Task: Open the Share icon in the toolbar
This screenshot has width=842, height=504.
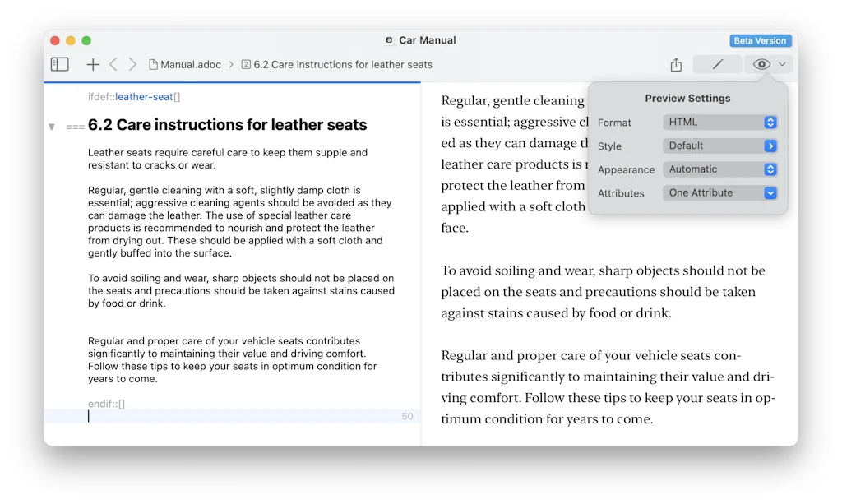Action: 675,63
